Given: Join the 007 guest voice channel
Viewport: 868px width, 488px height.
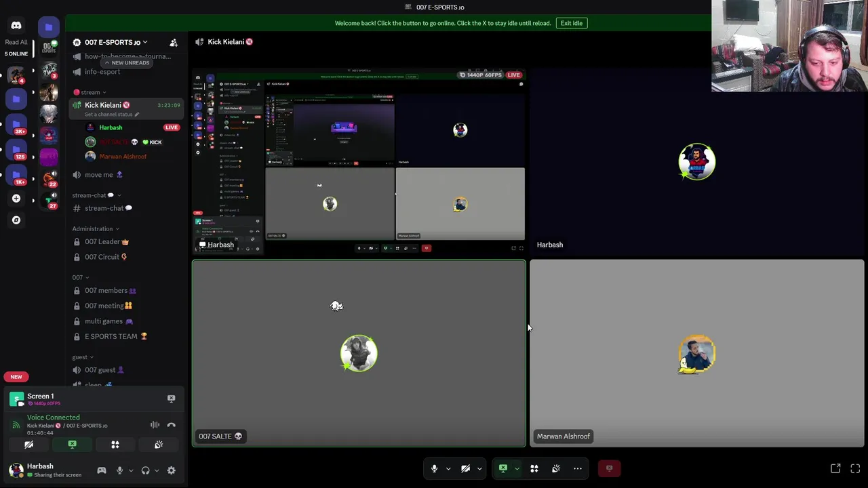Looking at the screenshot, I should tap(126, 370).
